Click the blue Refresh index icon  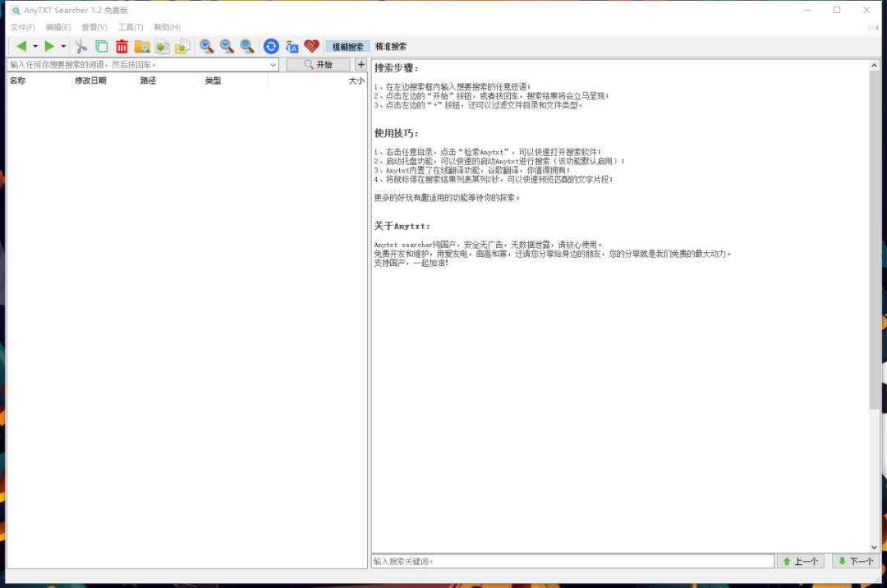pyautogui.click(x=270, y=46)
